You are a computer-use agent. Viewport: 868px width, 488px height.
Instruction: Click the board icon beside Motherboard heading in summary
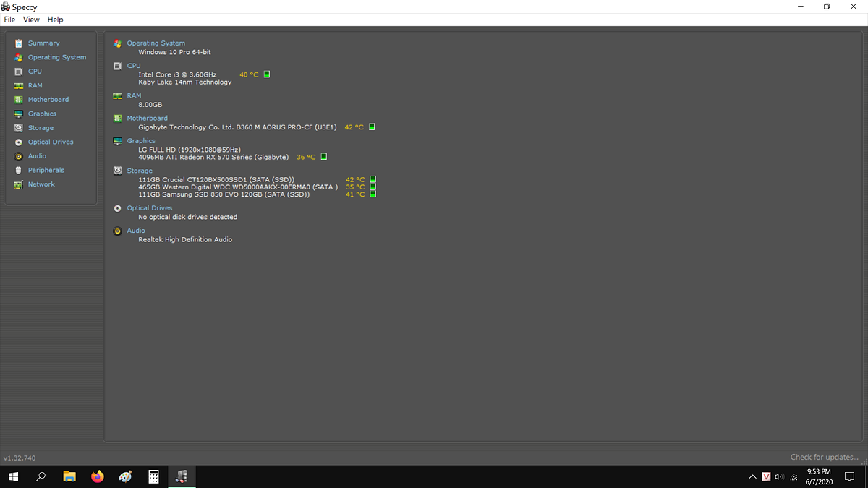pos(117,118)
